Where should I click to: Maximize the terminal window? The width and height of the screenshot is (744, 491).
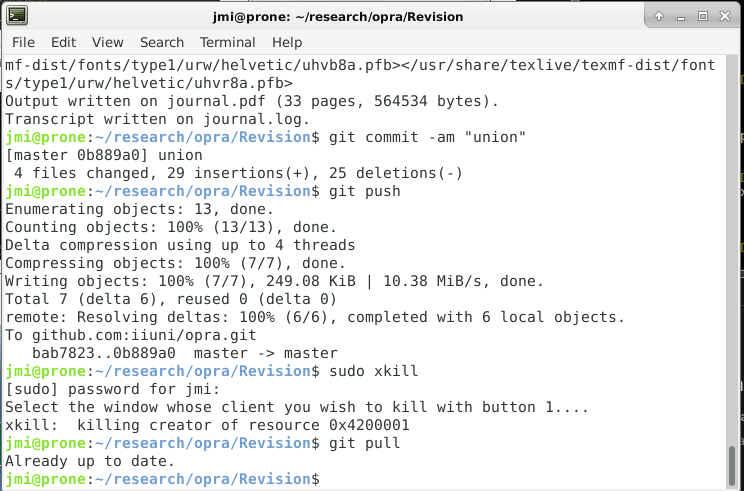[702, 16]
